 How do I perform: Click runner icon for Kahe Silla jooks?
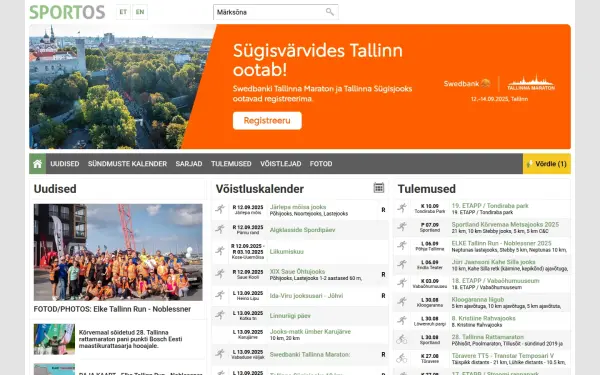coord(402,264)
